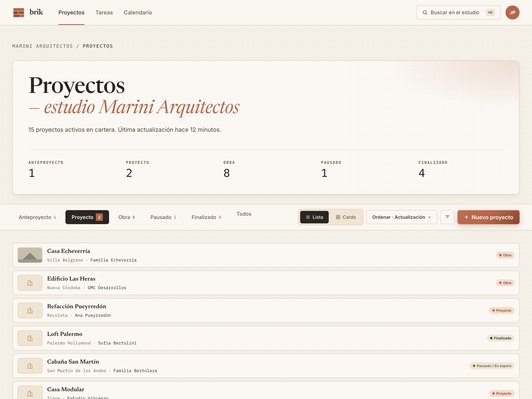Open the Casa Echeverría project title
The width and height of the screenshot is (532, 399).
(x=69, y=251)
